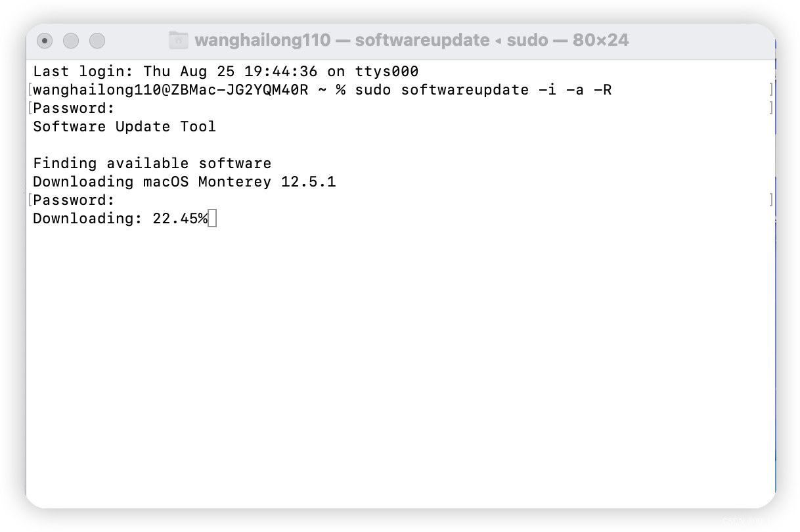The width and height of the screenshot is (800, 532).
Task: Click the Last login timestamp line
Action: (x=225, y=71)
